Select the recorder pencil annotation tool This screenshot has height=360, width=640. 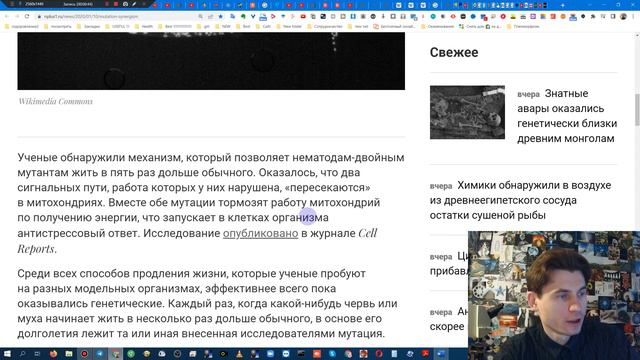(x=134, y=4)
